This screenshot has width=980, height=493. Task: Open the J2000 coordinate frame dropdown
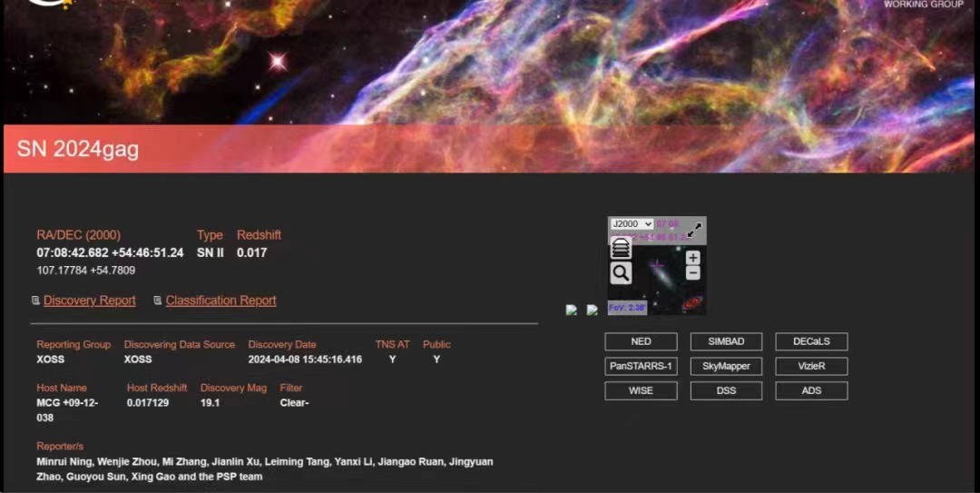[x=632, y=224]
